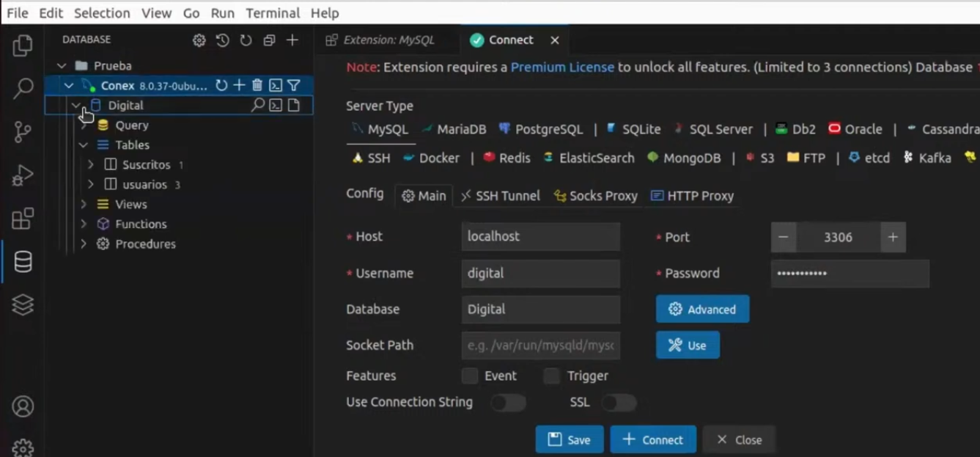Follow the Premium License link

562,67
